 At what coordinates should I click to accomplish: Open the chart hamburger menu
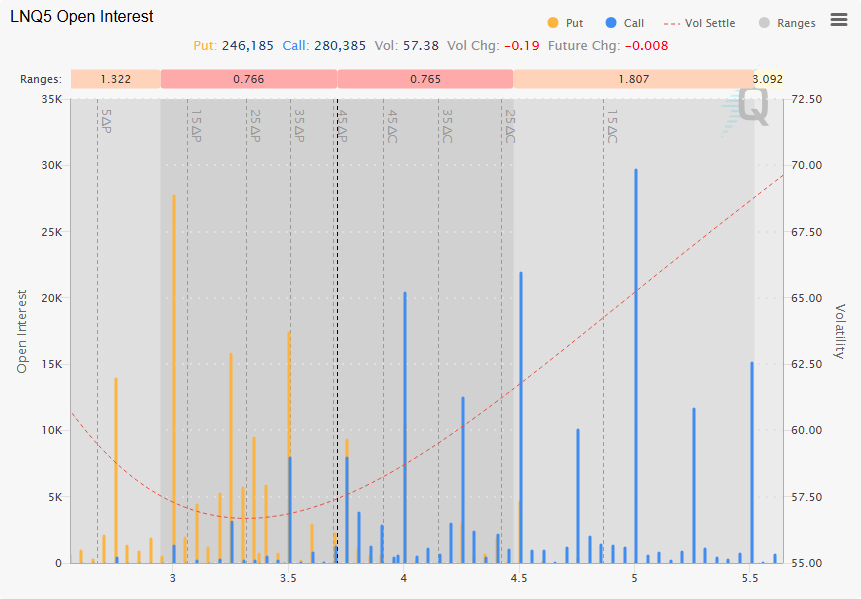(839, 21)
